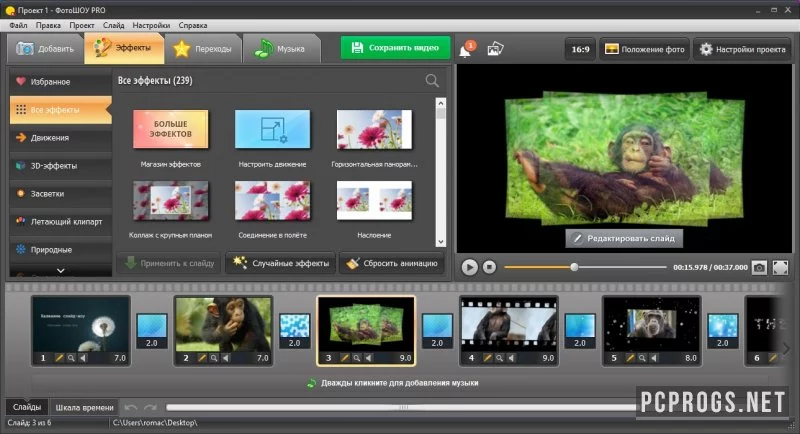This screenshot has width=800, height=434.
Task: Open the Правка menu
Action: tap(48, 25)
